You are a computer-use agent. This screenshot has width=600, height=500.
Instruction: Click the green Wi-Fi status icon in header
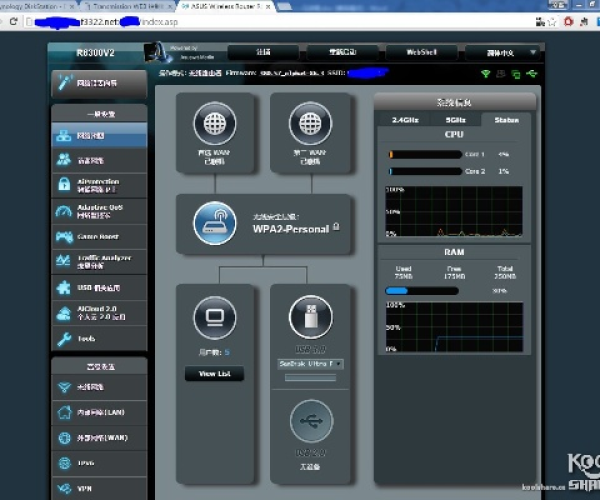[x=486, y=74]
